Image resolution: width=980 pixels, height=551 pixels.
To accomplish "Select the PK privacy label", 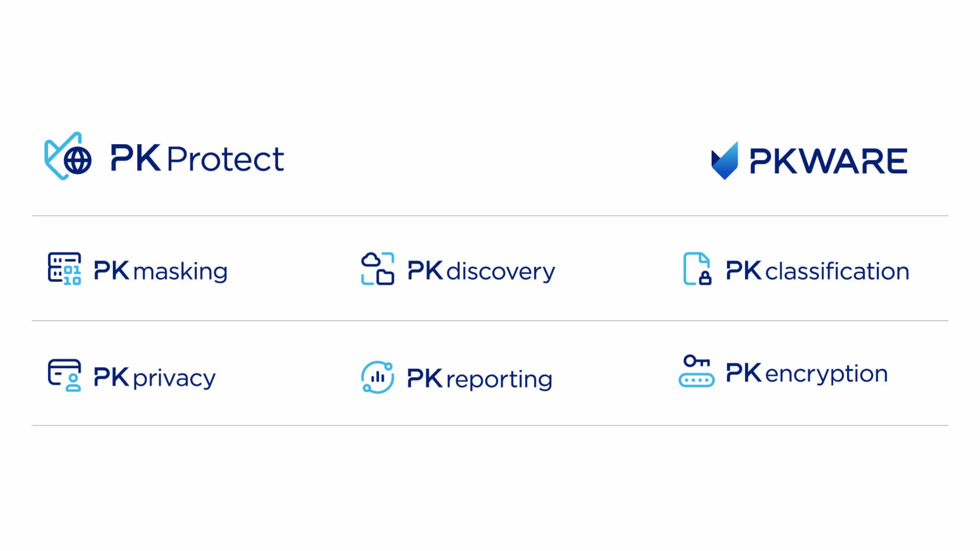I will (x=155, y=378).
